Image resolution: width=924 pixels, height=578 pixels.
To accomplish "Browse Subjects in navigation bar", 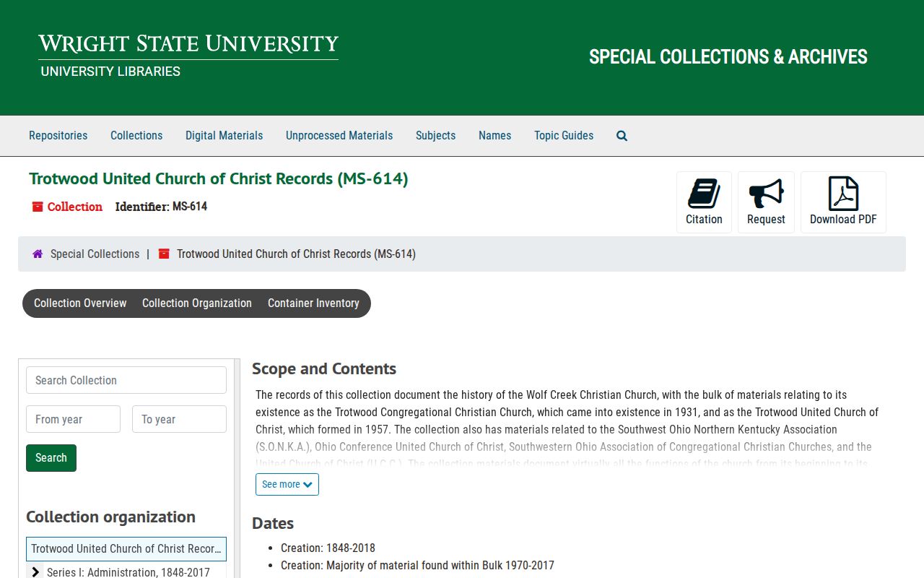I will click(435, 136).
